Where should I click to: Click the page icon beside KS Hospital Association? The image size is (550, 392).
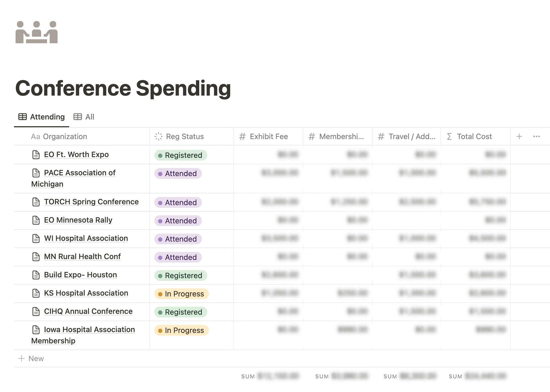(x=36, y=293)
